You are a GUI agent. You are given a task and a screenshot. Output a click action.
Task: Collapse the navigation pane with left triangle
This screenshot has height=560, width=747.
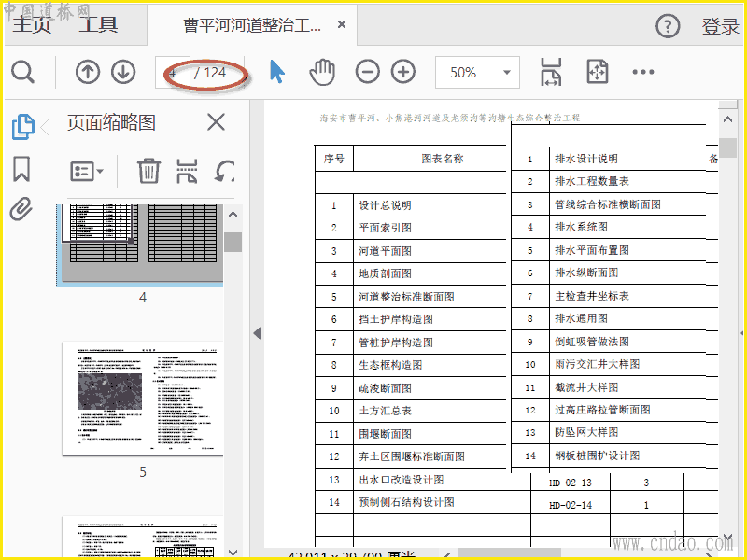(x=258, y=333)
